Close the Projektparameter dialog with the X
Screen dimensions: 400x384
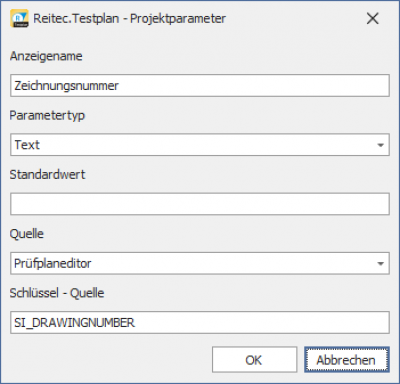(x=372, y=19)
